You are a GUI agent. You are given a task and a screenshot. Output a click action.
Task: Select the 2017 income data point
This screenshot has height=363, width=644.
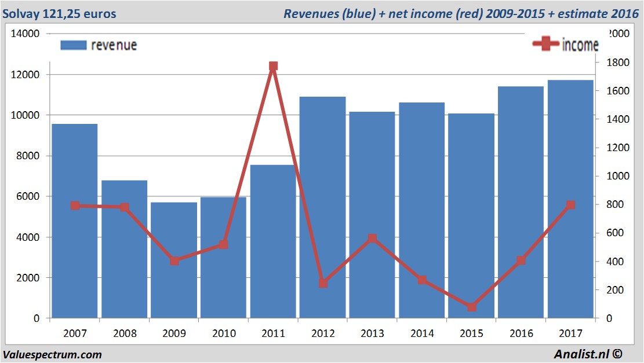click(570, 205)
